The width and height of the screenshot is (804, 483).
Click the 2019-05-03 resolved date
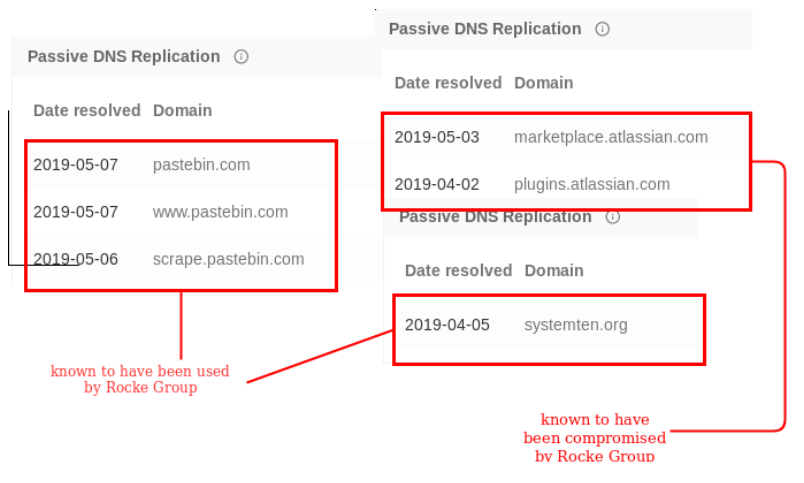pyautogui.click(x=436, y=137)
